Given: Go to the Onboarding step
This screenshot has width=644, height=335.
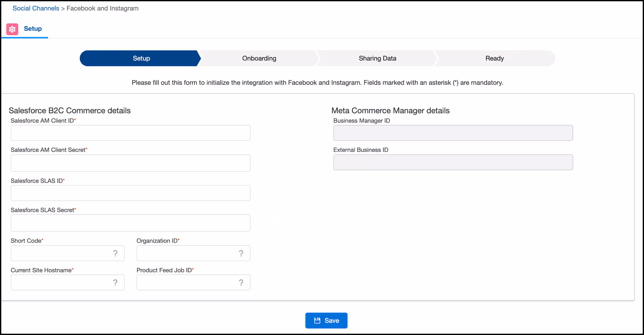Looking at the screenshot, I should coord(259,58).
